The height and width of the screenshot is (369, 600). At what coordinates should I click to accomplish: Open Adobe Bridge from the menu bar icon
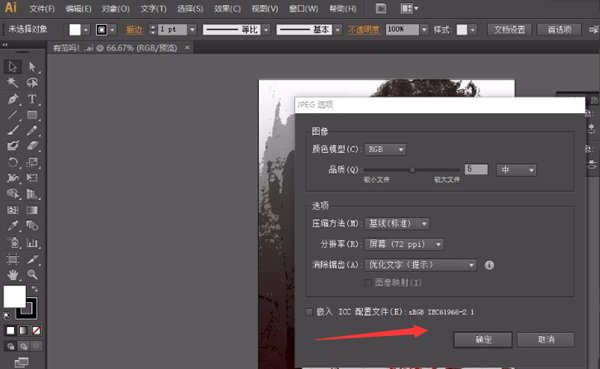pyautogui.click(x=381, y=8)
